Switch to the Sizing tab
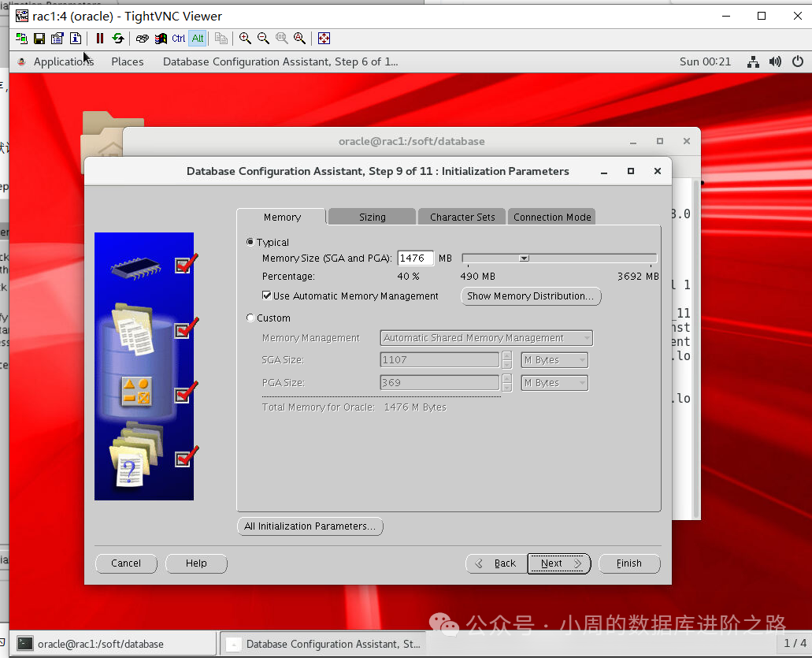 point(373,217)
